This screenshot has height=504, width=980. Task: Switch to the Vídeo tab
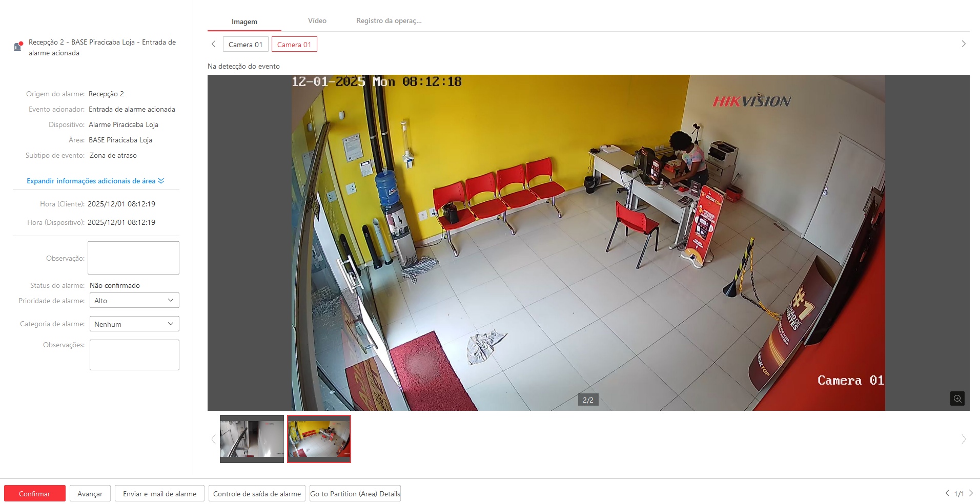(x=317, y=21)
